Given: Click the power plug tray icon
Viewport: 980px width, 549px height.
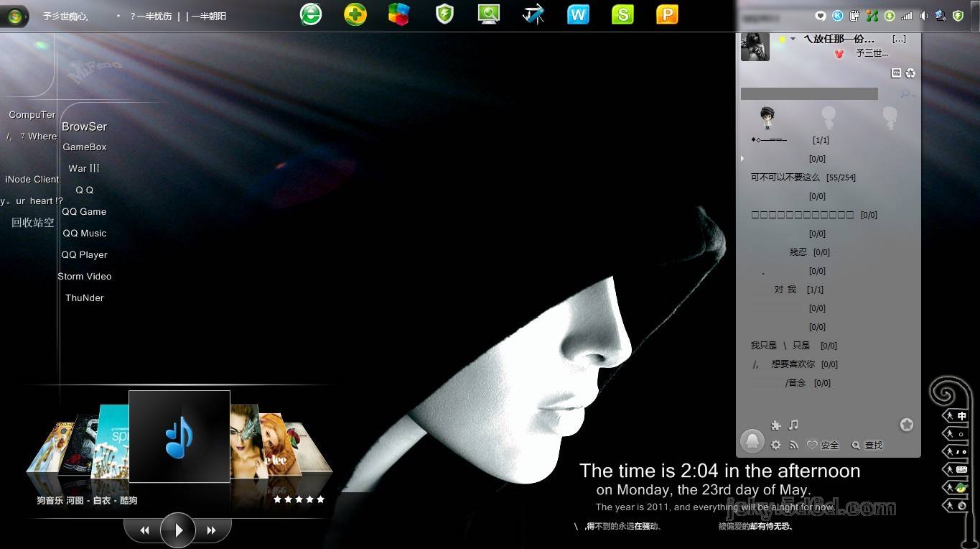Looking at the screenshot, I should tap(854, 16).
